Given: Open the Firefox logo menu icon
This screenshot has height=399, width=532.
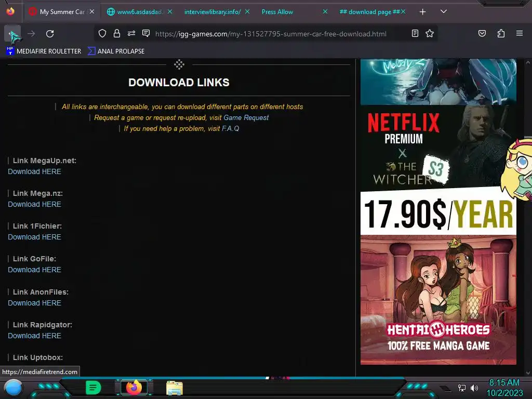Looking at the screenshot, I should pos(10,11).
